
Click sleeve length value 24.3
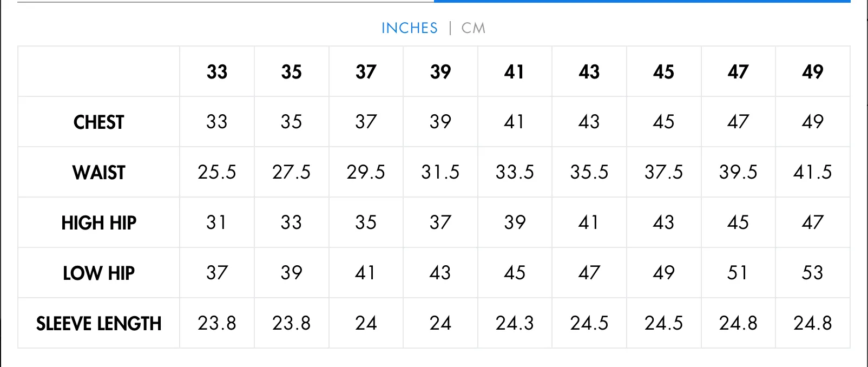515,323
